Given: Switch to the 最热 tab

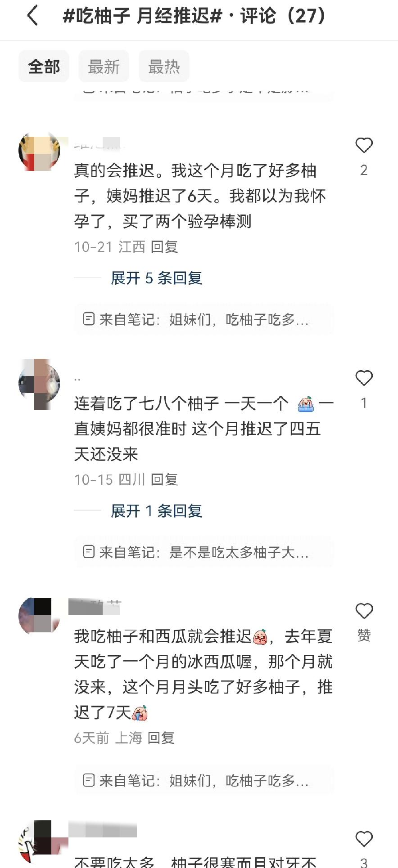Looking at the screenshot, I should (164, 67).
